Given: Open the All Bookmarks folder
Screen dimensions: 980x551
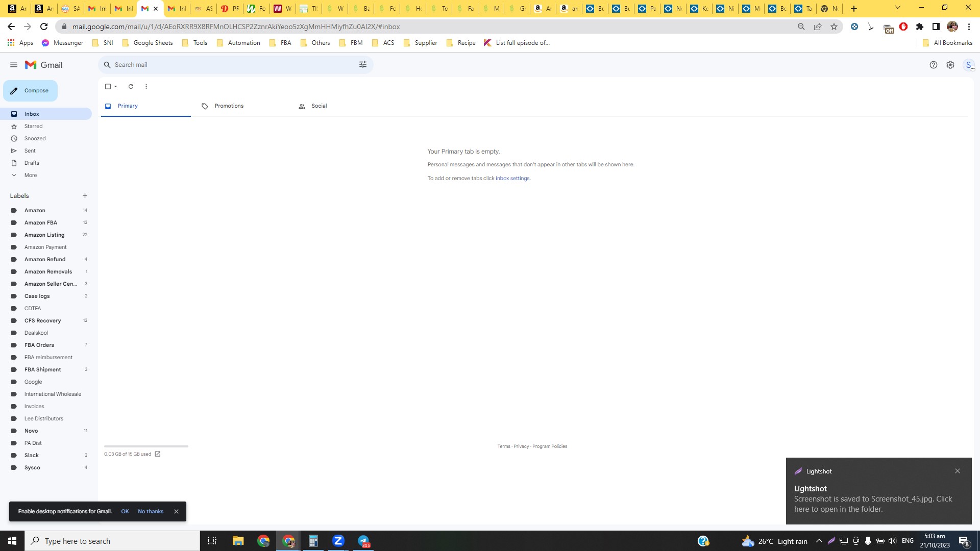Looking at the screenshot, I should coord(947,43).
